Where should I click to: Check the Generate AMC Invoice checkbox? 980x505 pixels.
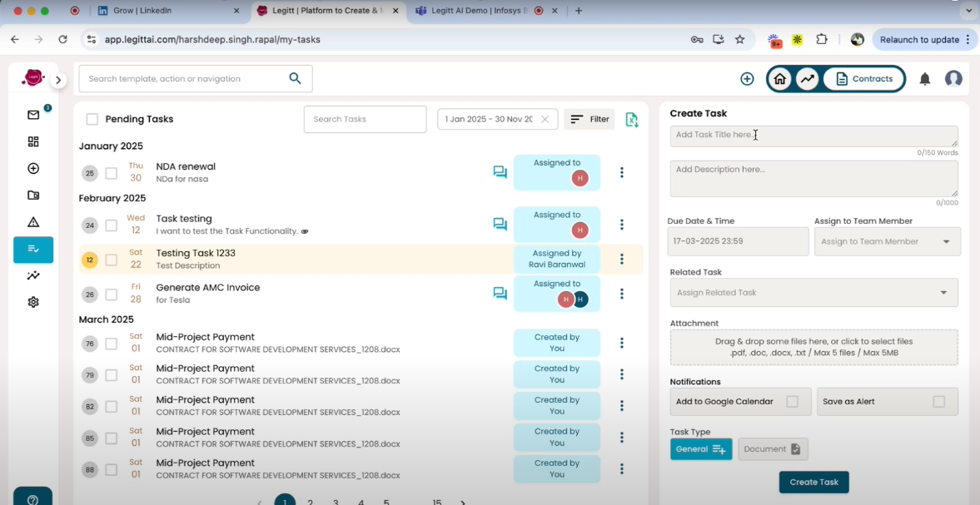pyautogui.click(x=112, y=294)
